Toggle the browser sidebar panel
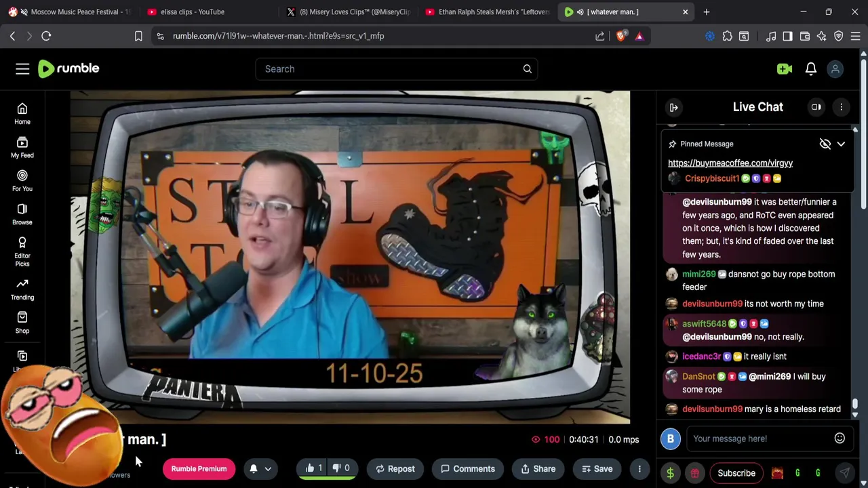 [x=787, y=36]
